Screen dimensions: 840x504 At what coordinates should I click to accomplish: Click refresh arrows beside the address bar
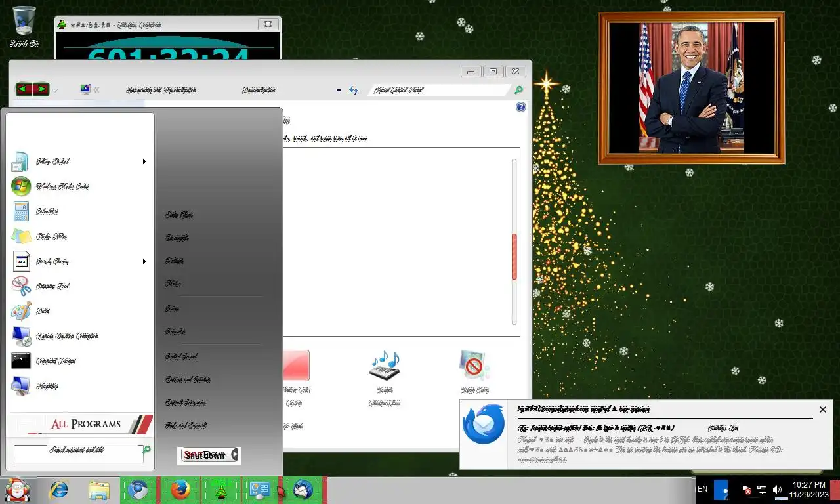click(354, 90)
